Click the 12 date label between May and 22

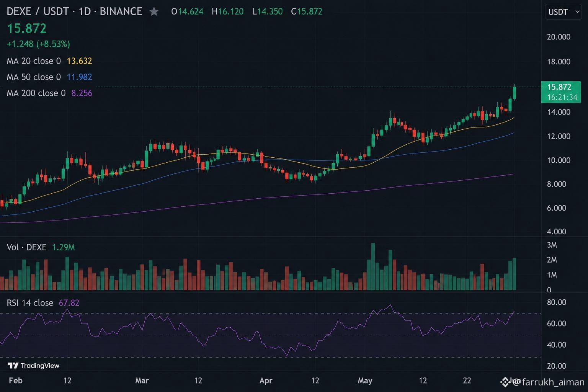pos(423,381)
